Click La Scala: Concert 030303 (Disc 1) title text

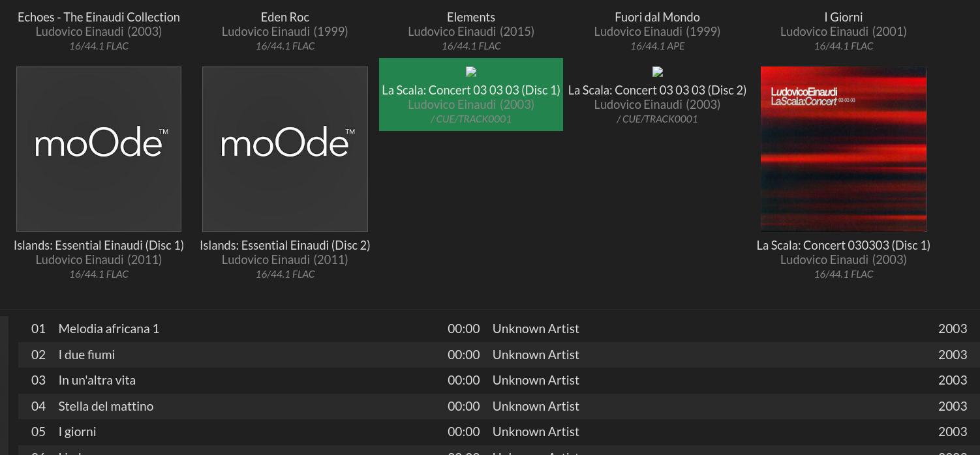[x=844, y=245]
